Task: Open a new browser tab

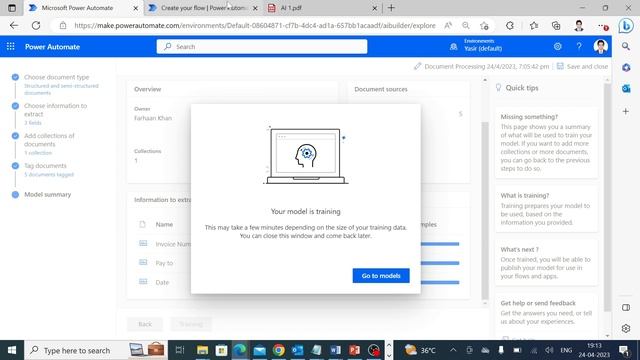Action: click(x=391, y=8)
